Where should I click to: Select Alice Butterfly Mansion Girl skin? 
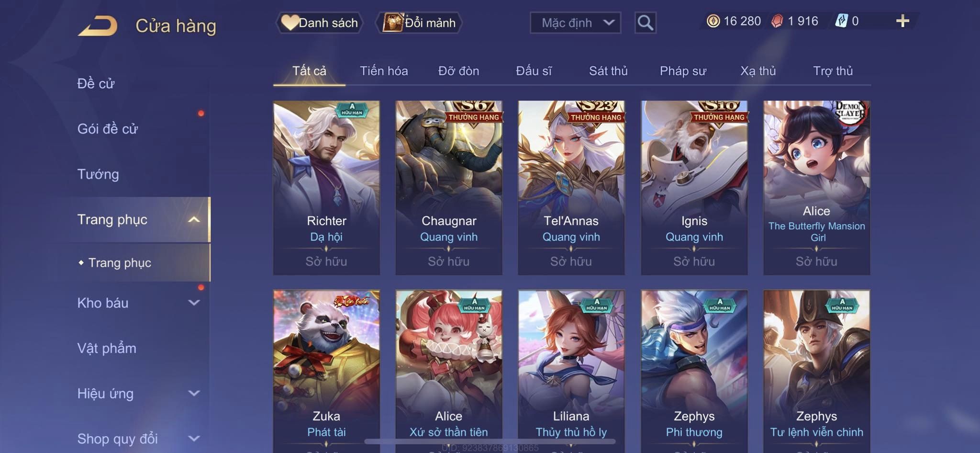point(816,187)
